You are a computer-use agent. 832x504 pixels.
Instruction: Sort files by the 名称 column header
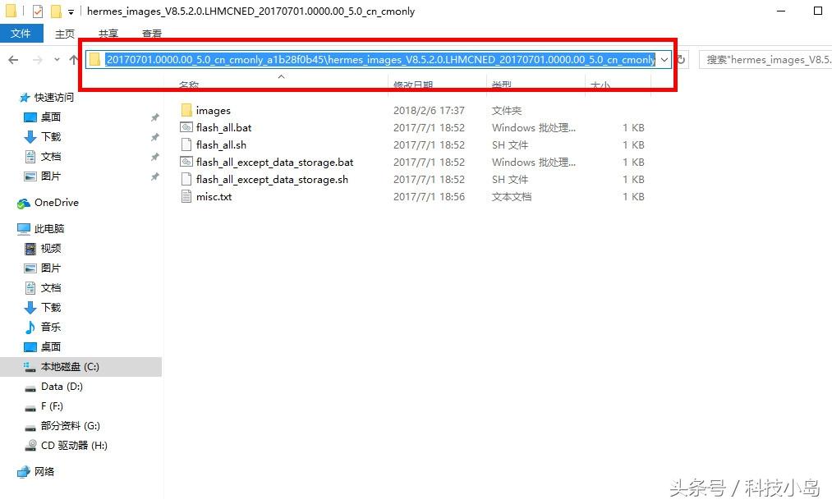[x=189, y=85]
